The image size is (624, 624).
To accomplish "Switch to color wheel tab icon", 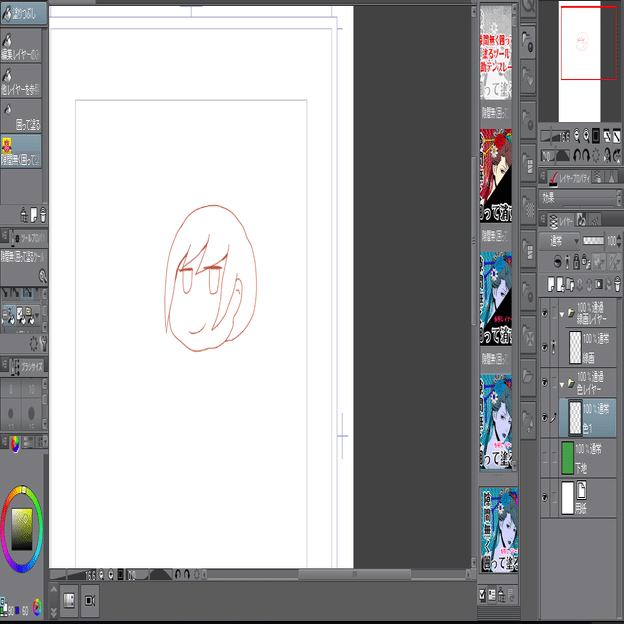I will pos(15,443).
